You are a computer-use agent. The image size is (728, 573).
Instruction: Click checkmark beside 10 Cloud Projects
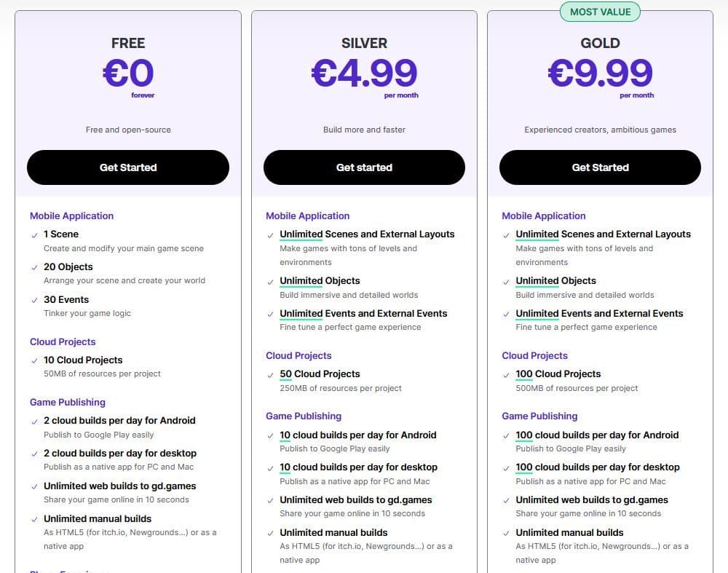pos(35,360)
